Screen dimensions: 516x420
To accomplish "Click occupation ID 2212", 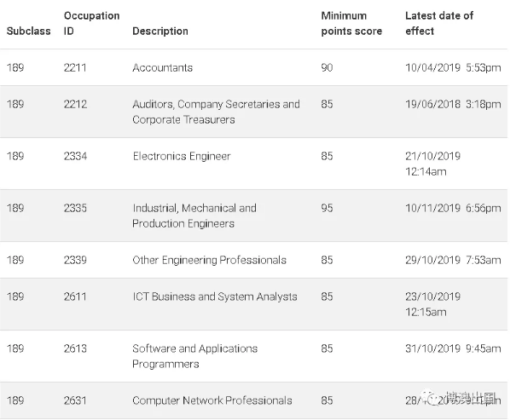I will pos(75,104).
